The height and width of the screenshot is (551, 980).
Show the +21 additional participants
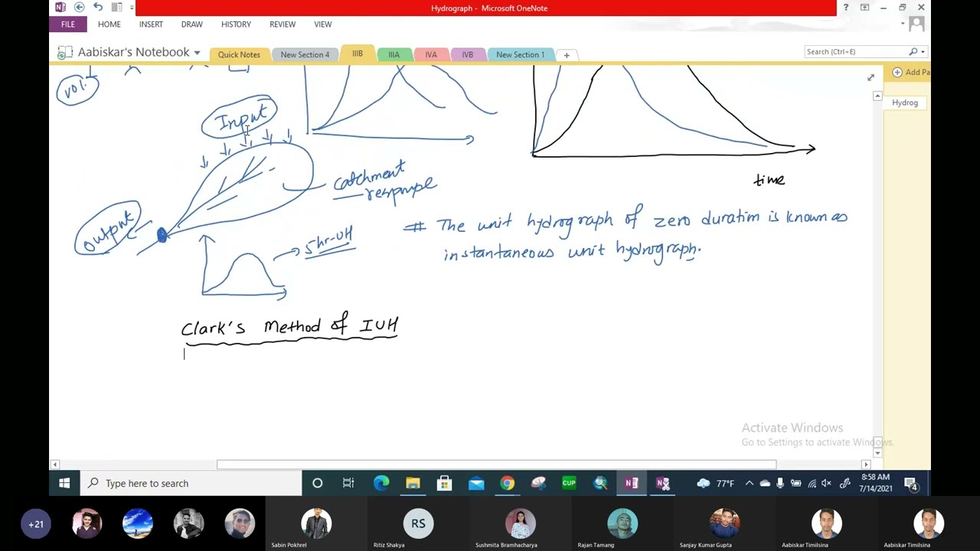click(x=36, y=524)
